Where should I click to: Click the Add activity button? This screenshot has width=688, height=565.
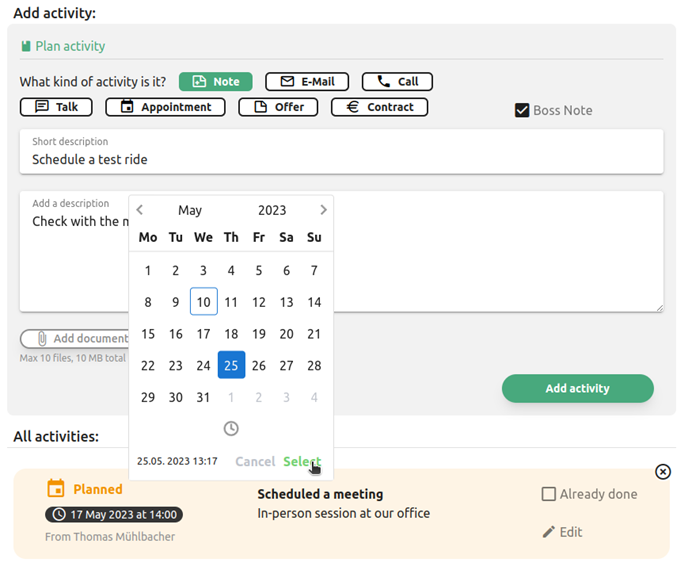[x=577, y=388]
